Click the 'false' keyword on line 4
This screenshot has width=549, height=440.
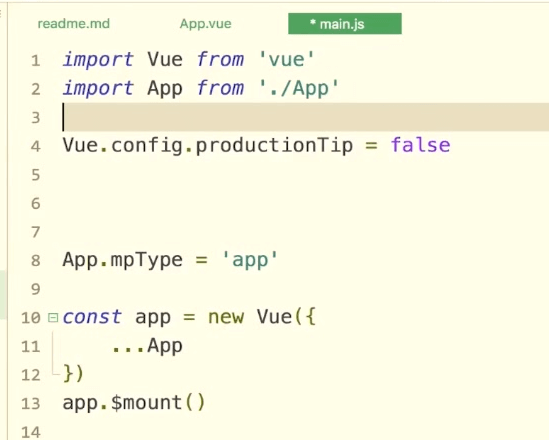tap(421, 145)
